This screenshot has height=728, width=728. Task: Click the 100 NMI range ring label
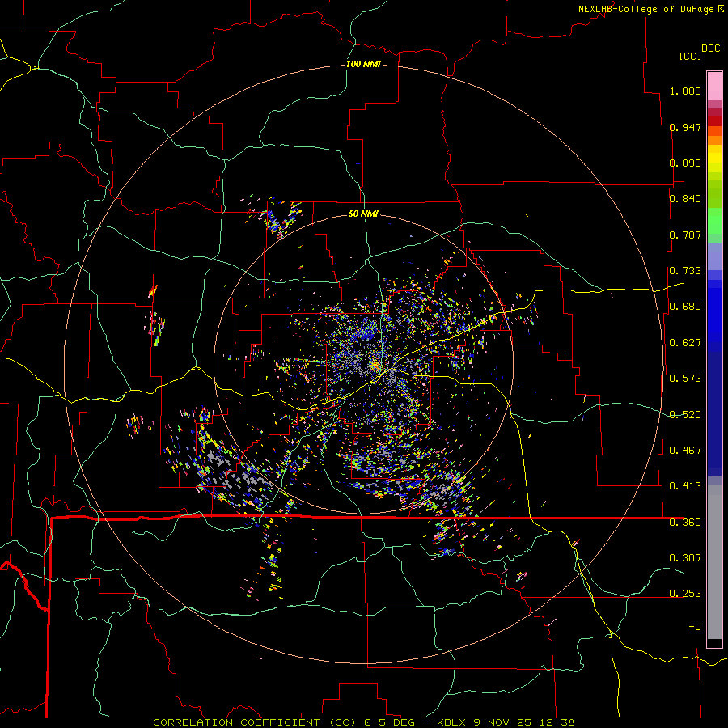[363, 64]
